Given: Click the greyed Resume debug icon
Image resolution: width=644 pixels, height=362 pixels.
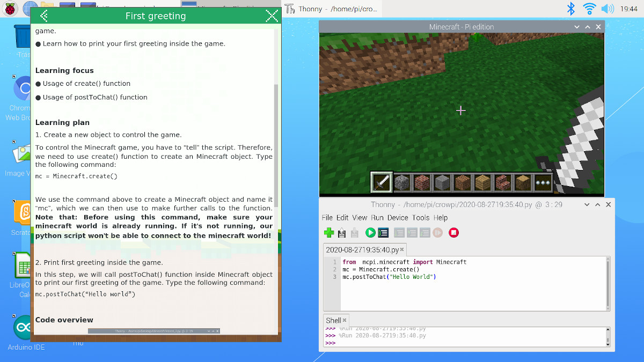Looking at the screenshot, I should pos(438,233).
